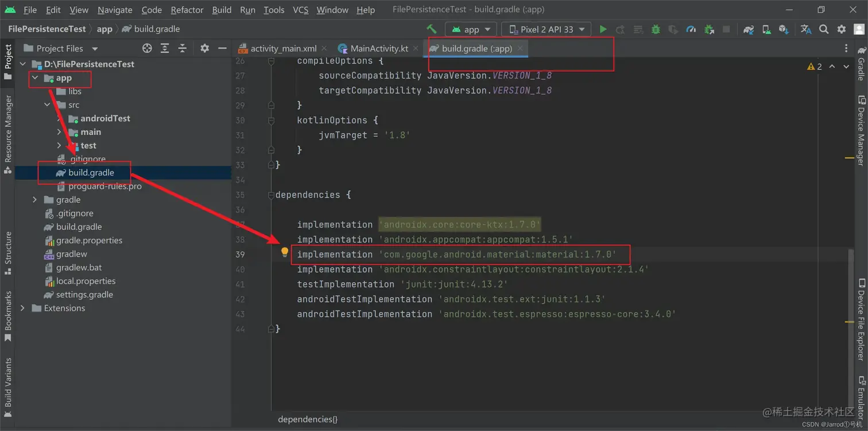This screenshot has height=431, width=868.
Task: Open the Profile app gauge icon
Action: point(691,29)
